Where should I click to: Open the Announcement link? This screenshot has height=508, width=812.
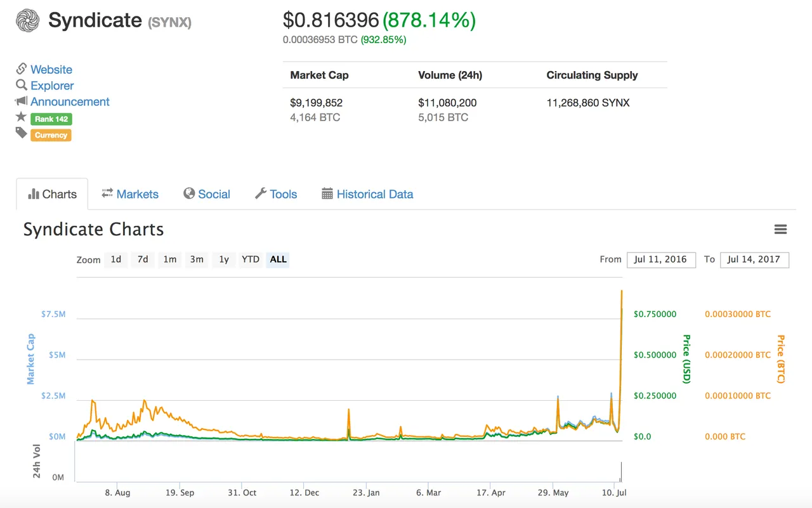[x=70, y=101]
